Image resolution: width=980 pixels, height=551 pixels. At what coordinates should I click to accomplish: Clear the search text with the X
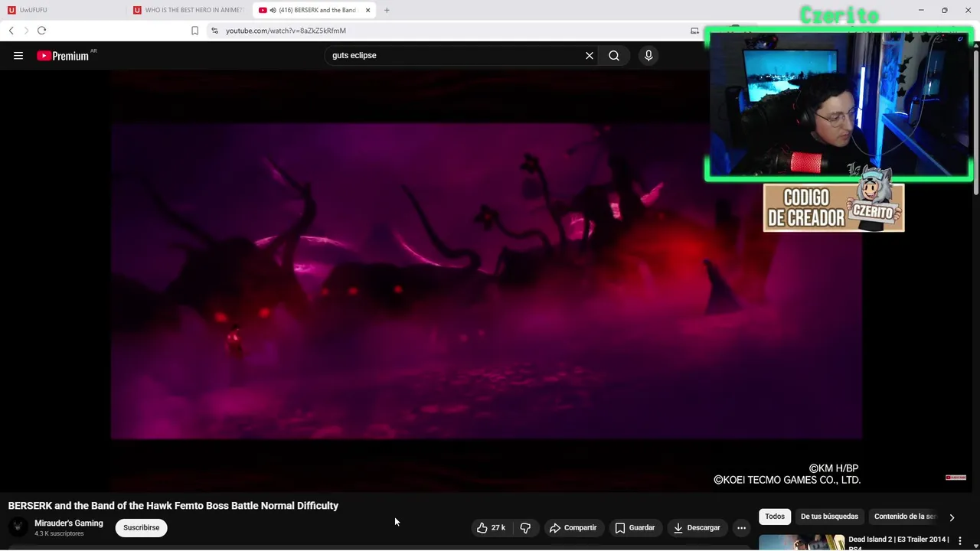590,55
